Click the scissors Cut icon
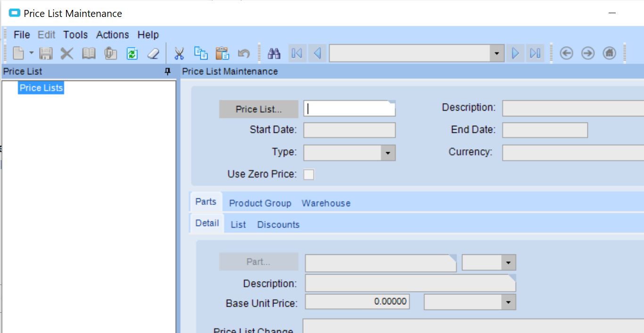The height and width of the screenshot is (333, 644). [179, 53]
